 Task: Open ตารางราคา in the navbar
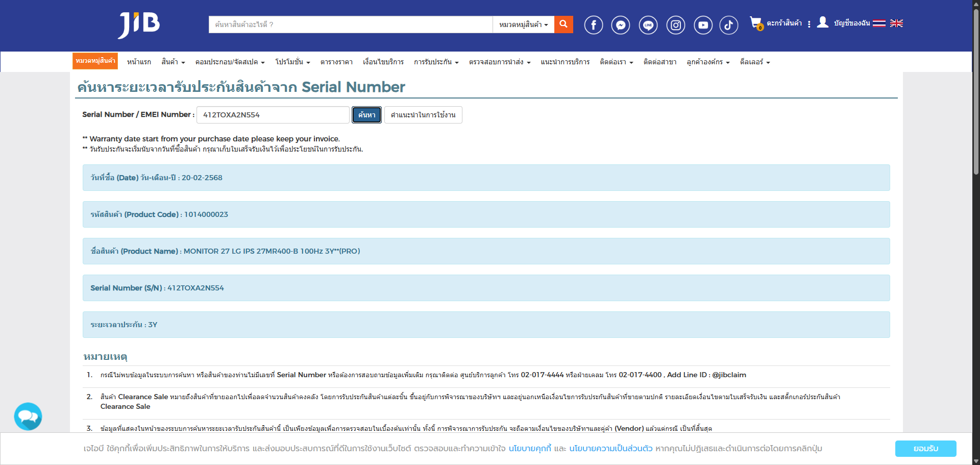tap(336, 62)
